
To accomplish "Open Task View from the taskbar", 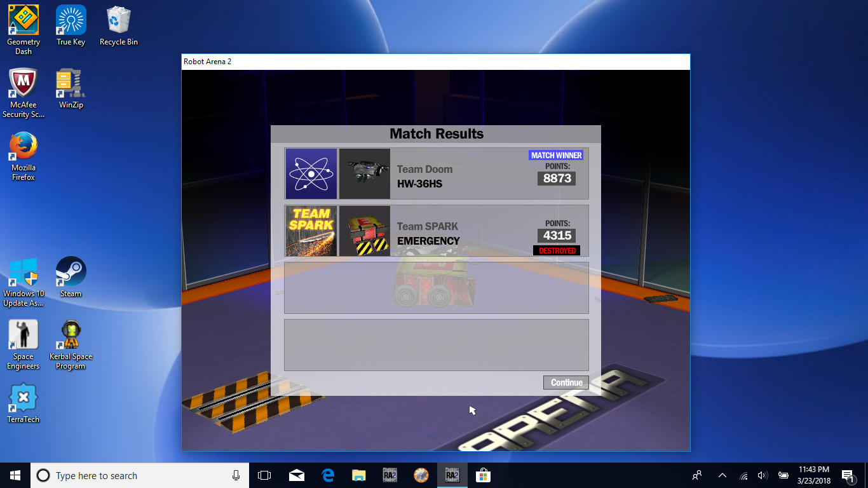I will 264,475.
